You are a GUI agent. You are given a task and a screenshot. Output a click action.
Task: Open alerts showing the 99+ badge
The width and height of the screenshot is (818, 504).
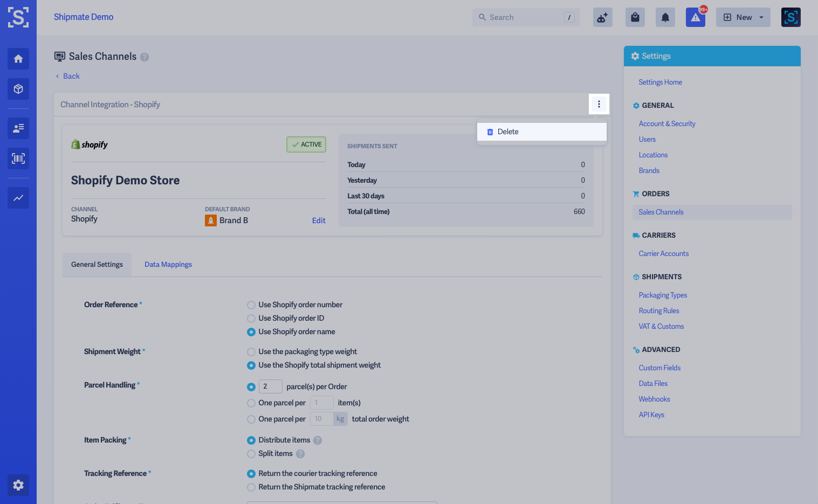click(695, 17)
